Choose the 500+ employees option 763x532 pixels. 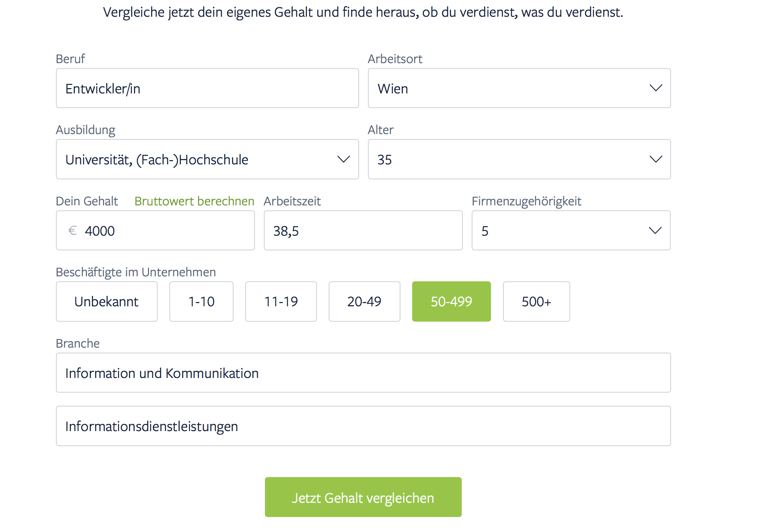(x=536, y=302)
